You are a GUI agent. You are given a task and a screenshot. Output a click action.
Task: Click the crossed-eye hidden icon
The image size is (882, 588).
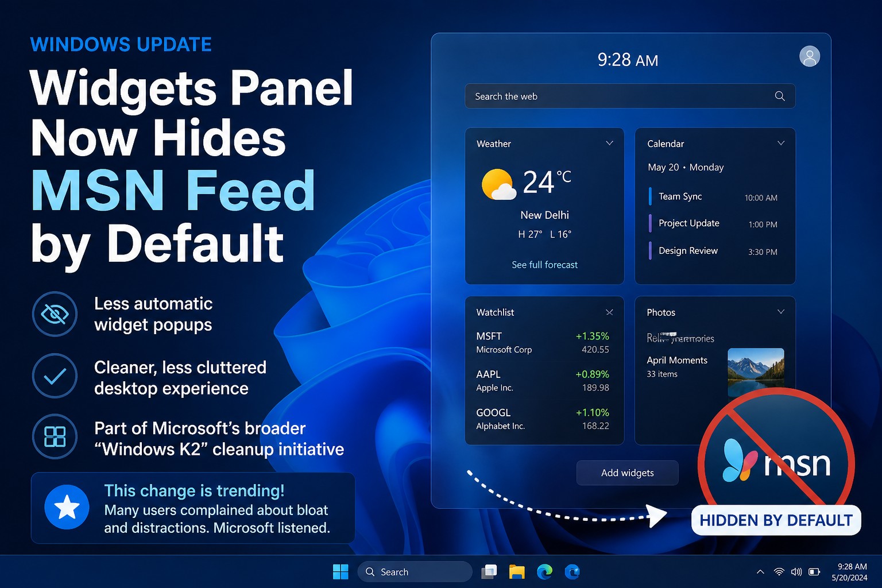(55, 314)
